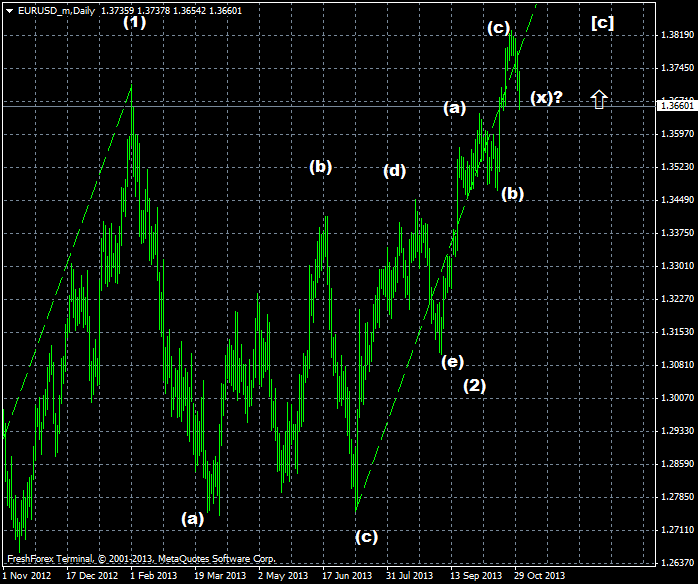Select the (c) label at the top peak

[498, 28]
